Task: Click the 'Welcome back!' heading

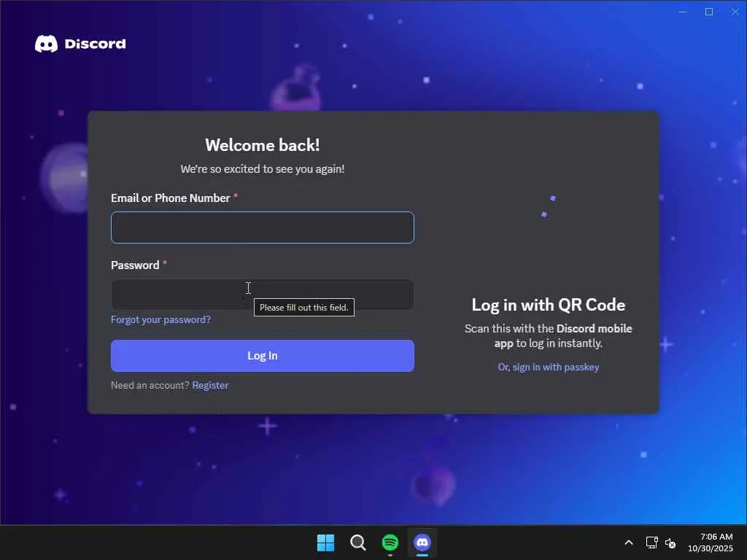Action: (x=263, y=145)
